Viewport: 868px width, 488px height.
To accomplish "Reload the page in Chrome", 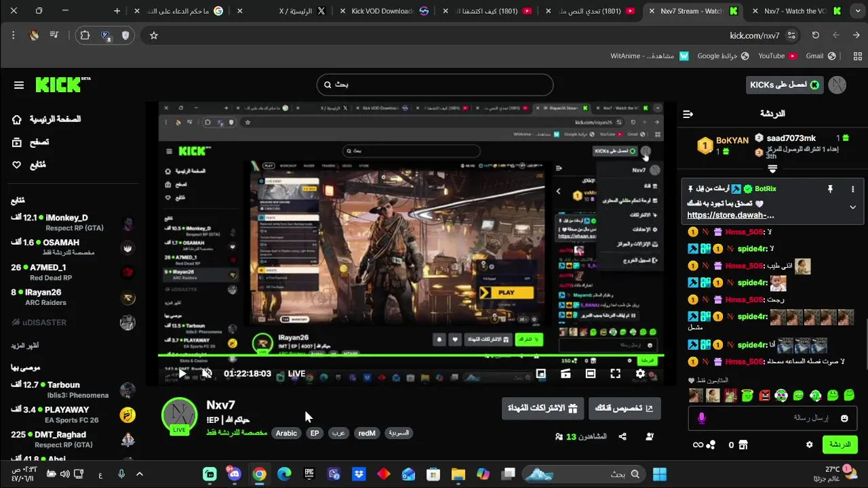I will (x=816, y=35).
